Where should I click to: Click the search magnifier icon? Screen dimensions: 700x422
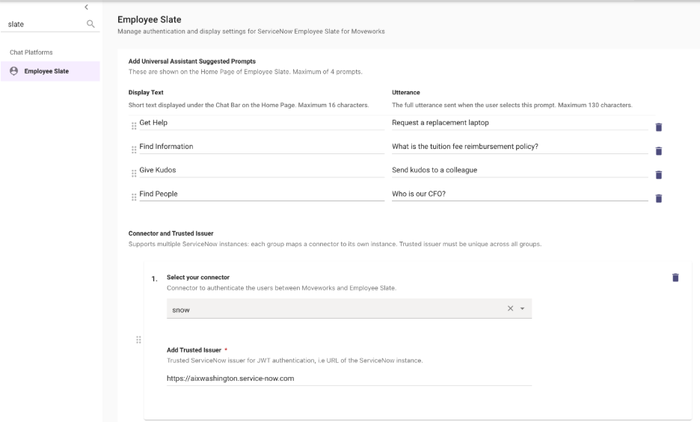(x=91, y=24)
